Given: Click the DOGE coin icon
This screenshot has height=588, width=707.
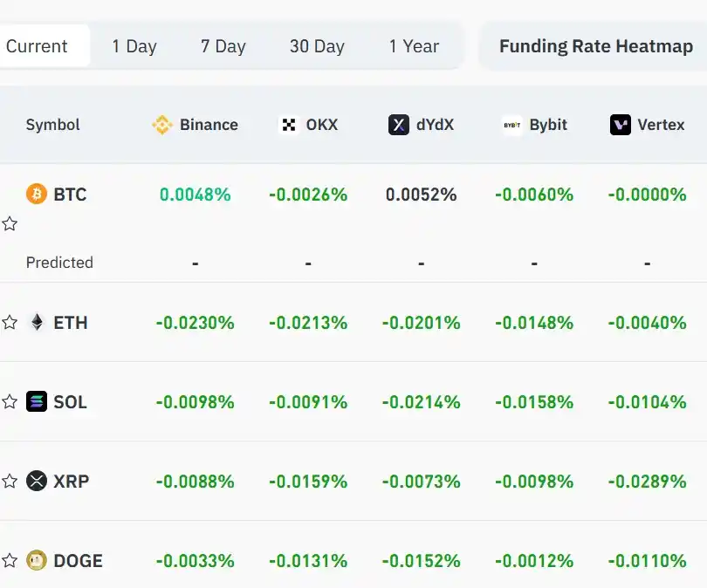Looking at the screenshot, I should click(x=35, y=560).
